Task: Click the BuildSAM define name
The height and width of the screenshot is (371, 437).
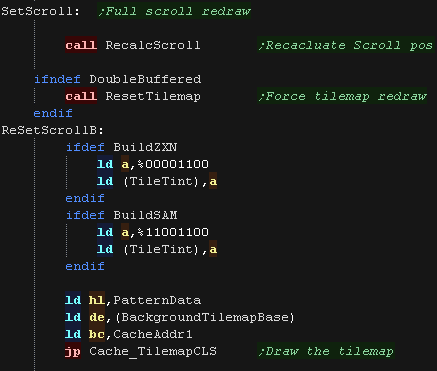Action: 145,215
